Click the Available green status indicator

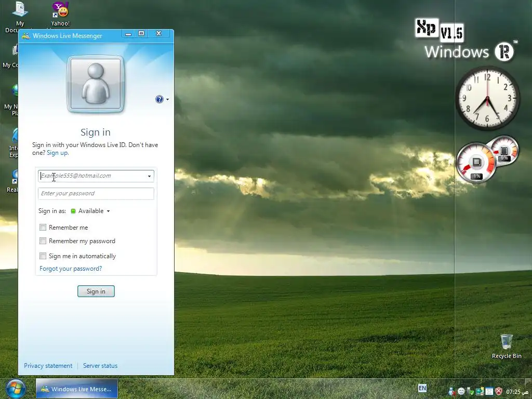pos(73,211)
